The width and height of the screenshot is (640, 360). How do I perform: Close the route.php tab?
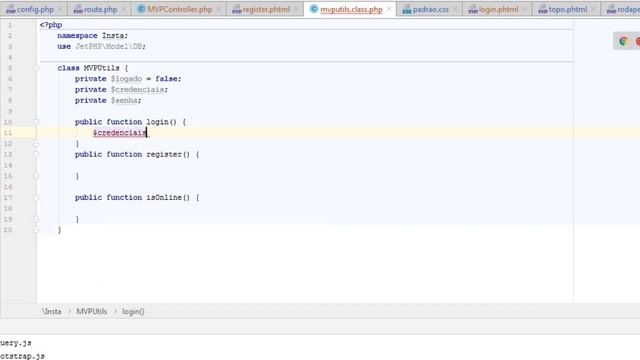pos(124,9)
